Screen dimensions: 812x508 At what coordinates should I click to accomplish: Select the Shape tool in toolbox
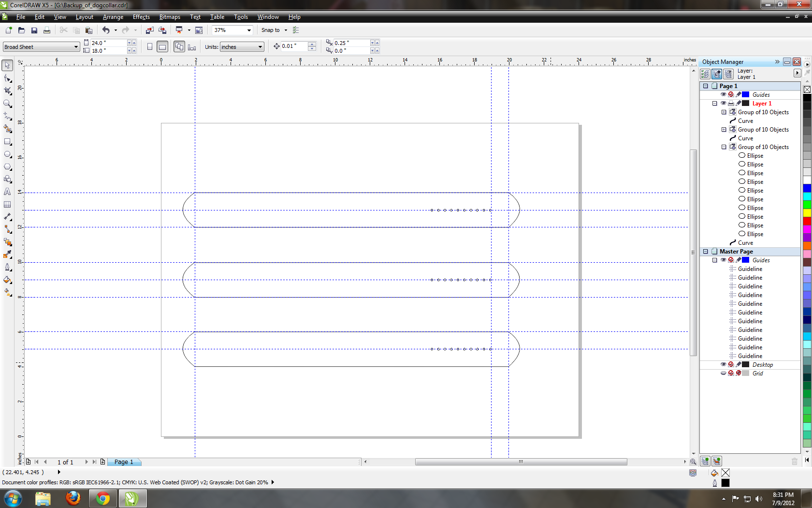pos(7,78)
